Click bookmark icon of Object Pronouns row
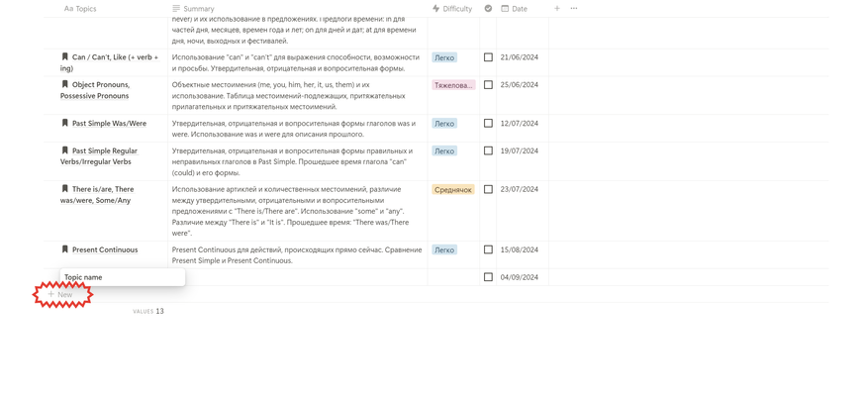868x395 pixels. [x=64, y=84]
